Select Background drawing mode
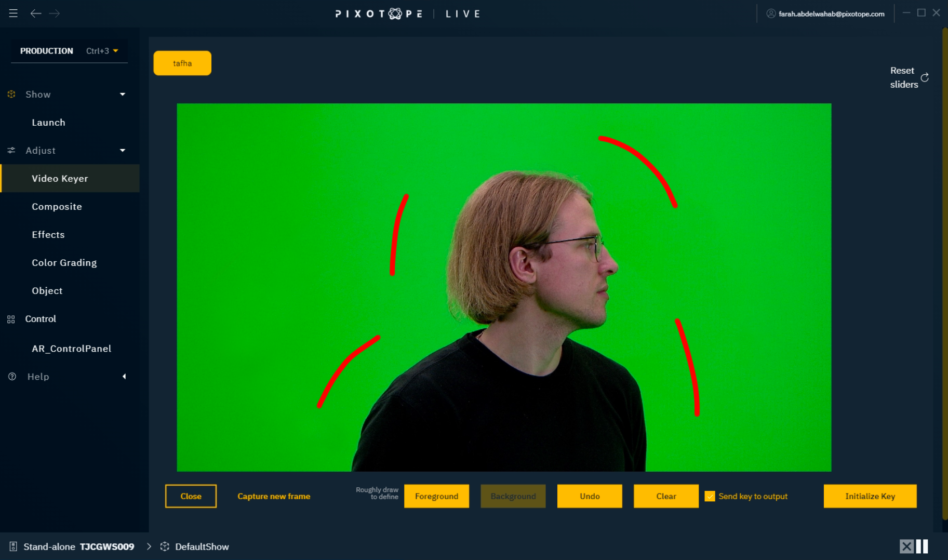Viewport: 948px width, 560px height. click(513, 496)
